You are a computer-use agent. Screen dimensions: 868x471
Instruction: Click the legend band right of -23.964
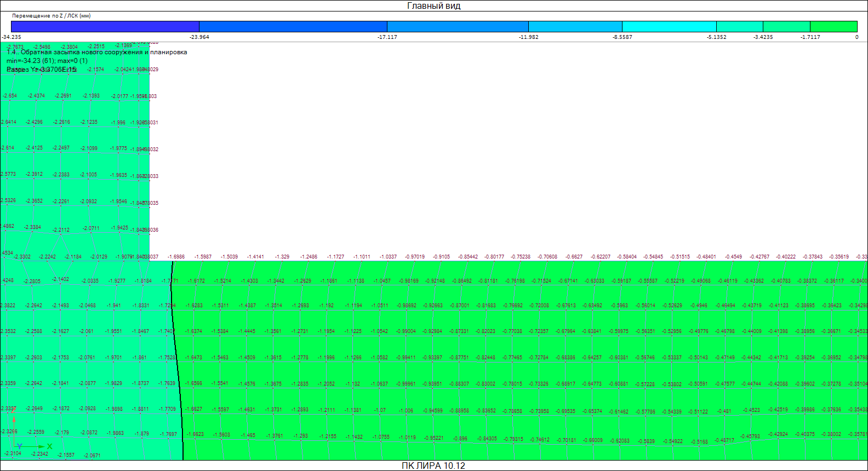point(293,26)
